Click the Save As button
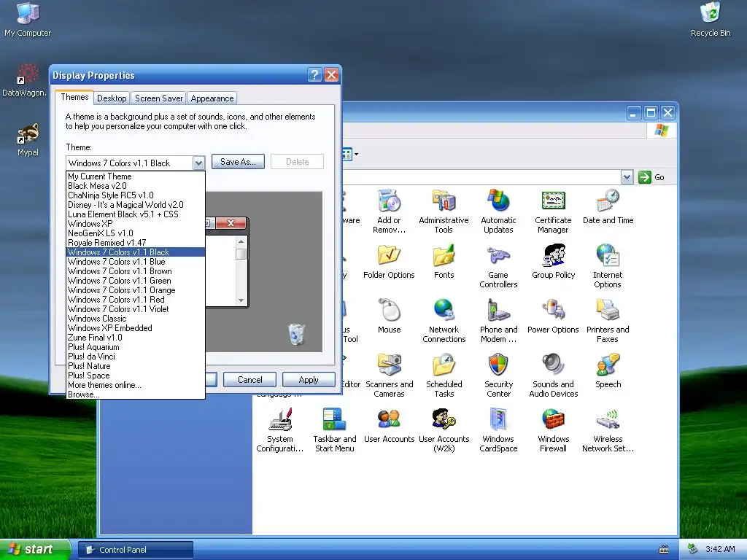The height and width of the screenshot is (560, 747). [238, 162]
